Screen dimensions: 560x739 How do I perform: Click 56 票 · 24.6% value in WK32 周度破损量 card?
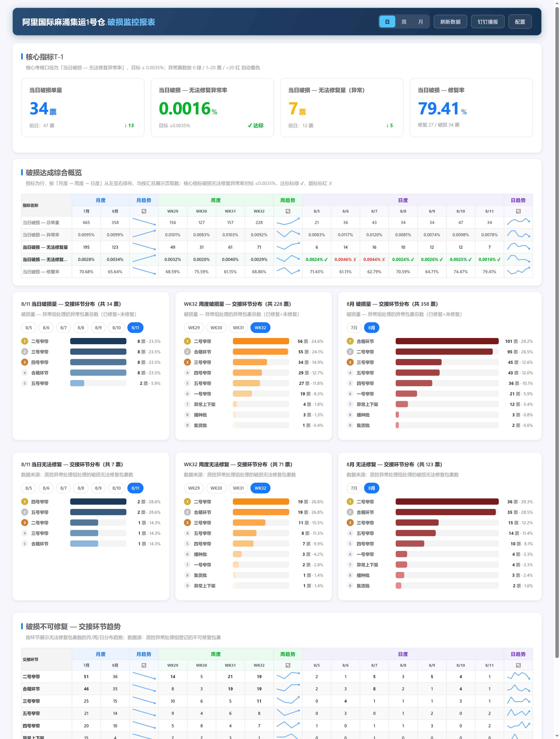coord(310,341)
